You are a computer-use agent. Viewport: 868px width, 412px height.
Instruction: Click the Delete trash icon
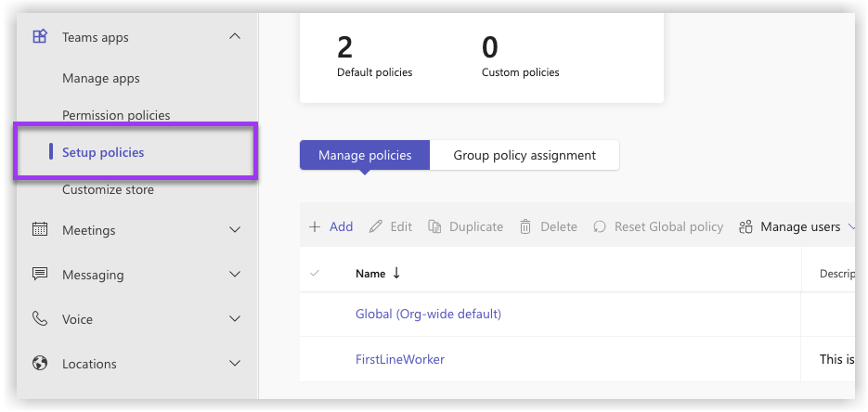525,226
